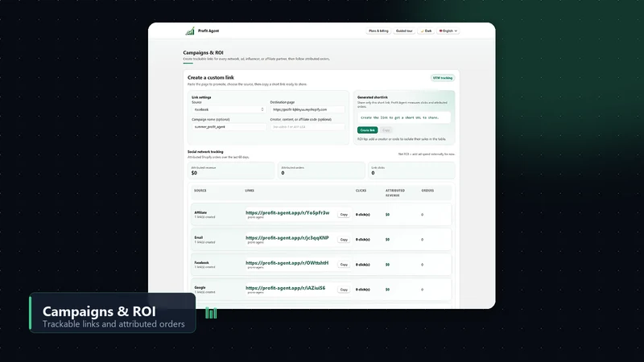
Task: Click the Affiliate source name
Action: 200,212
